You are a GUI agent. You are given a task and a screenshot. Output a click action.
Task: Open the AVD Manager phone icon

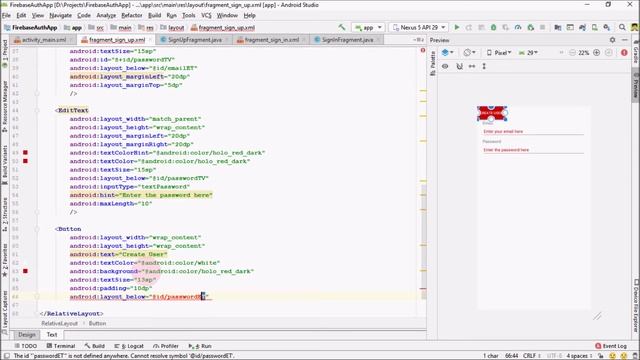click(595, 27)
